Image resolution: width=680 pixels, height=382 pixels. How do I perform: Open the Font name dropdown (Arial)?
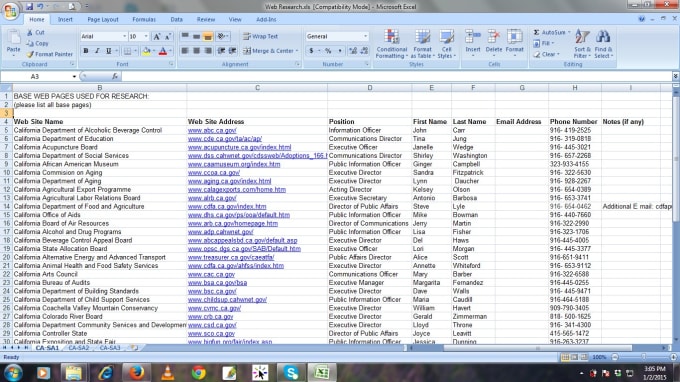coord(124,36)
